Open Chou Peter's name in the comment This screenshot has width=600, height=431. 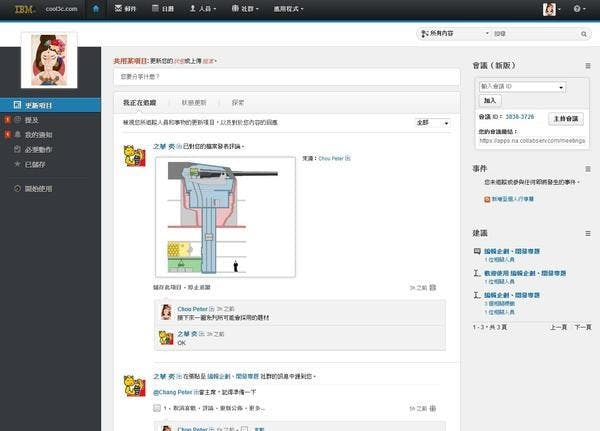point(192,309)
